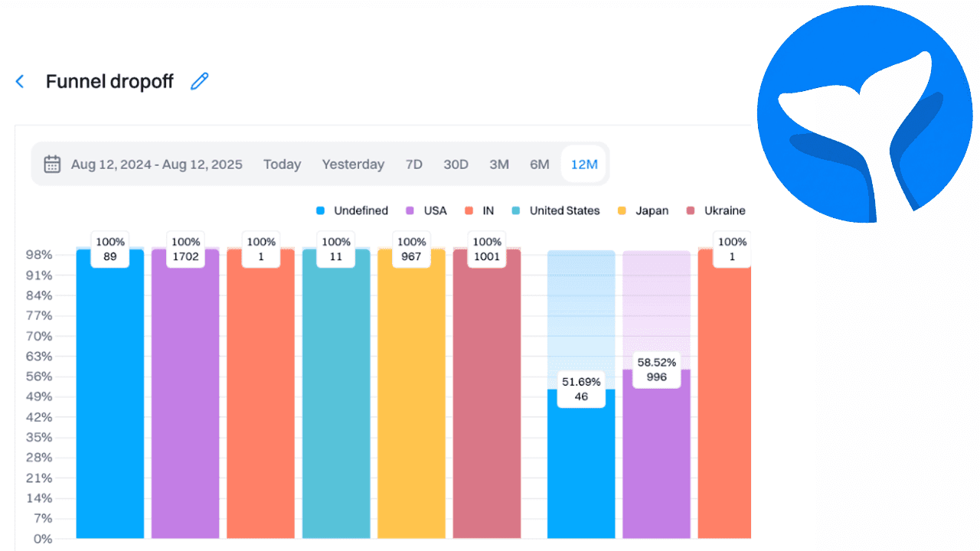Click the purple USA bar with 1702
980x551 pixels.
pos(185,398)
